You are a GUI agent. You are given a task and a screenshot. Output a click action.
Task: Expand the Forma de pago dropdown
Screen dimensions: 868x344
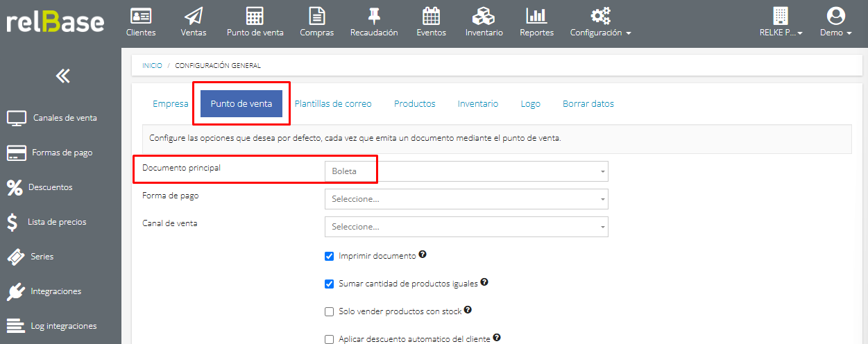click(x=466, y=199)
